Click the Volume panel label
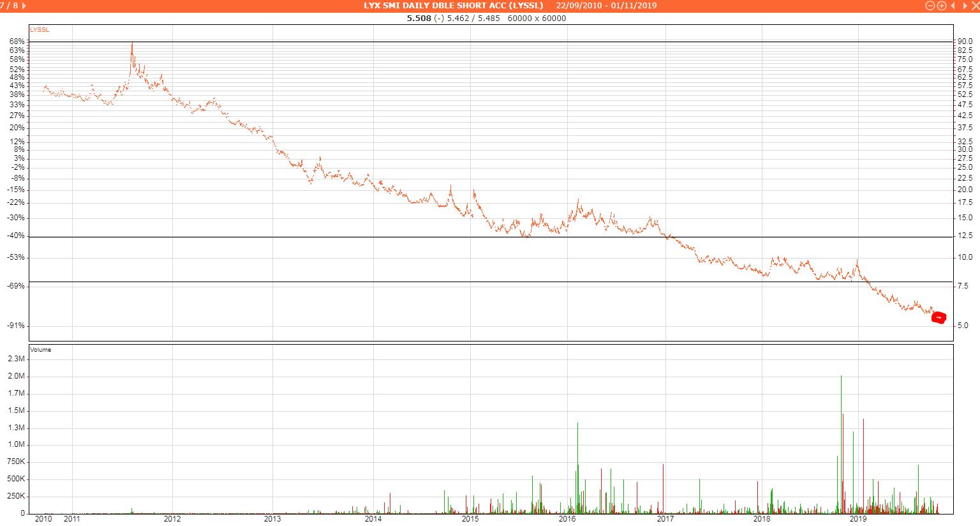This screenshot has height=526, width=980. (41, 350)
